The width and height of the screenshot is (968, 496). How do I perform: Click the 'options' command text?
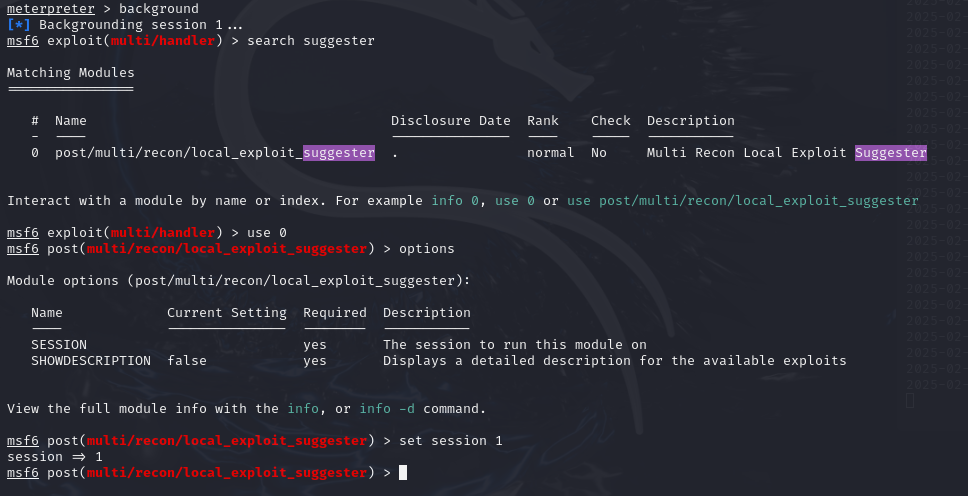[x=427, y=249]
